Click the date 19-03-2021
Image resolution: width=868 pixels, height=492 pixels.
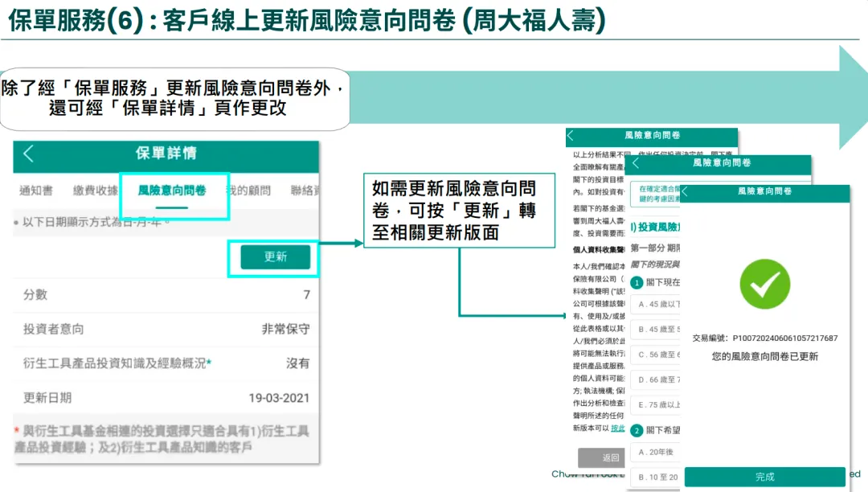(x=279, y=398)
